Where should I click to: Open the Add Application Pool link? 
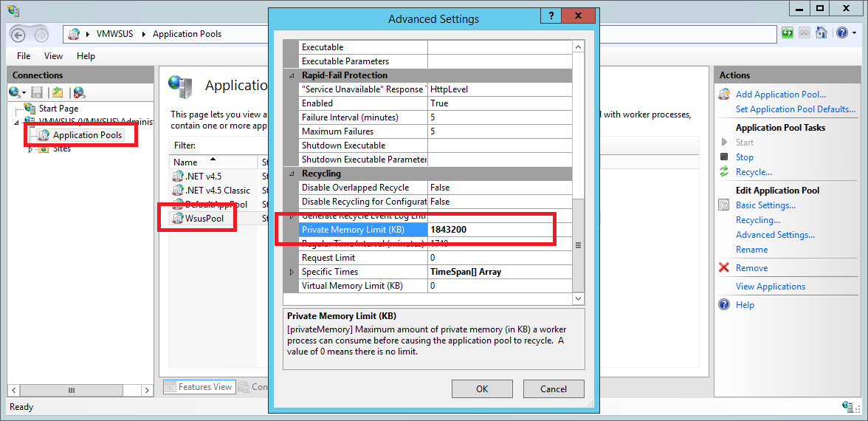[x=780, y=95]
